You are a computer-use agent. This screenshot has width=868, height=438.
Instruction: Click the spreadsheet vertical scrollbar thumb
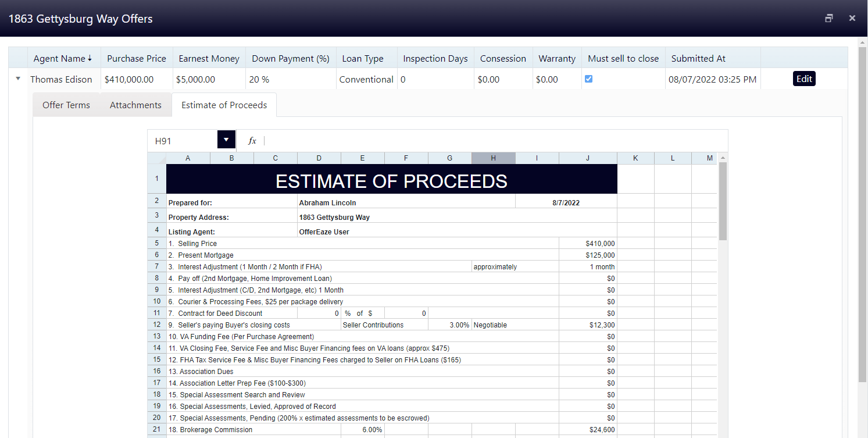click(x=723, y=201)
